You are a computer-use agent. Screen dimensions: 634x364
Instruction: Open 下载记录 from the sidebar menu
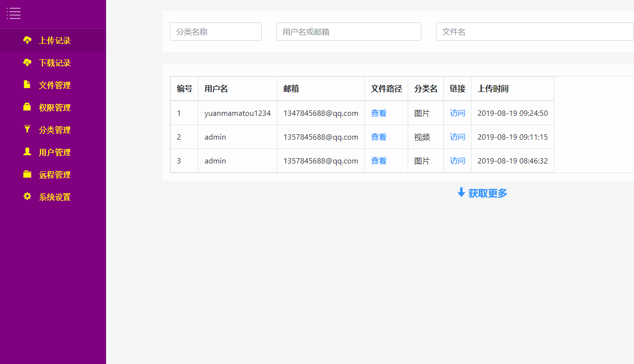tap(54, 63)
